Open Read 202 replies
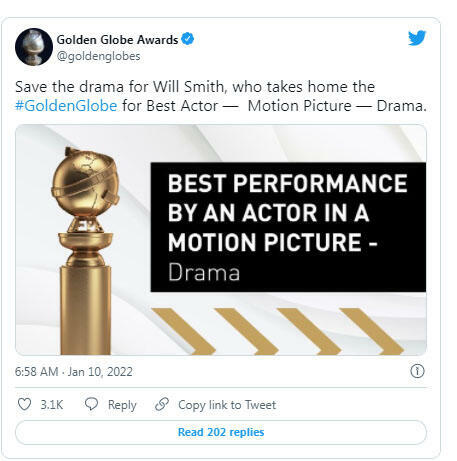The image size is (457, 461). coord(221,432)
